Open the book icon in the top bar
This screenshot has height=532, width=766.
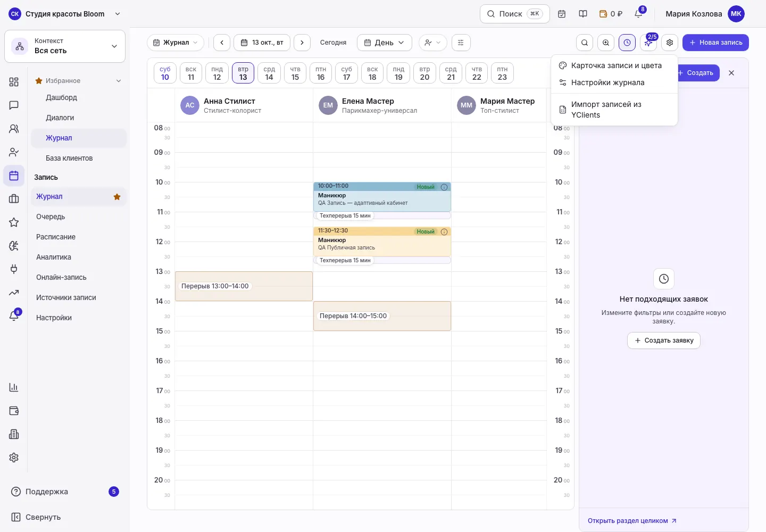coord(583,14)
